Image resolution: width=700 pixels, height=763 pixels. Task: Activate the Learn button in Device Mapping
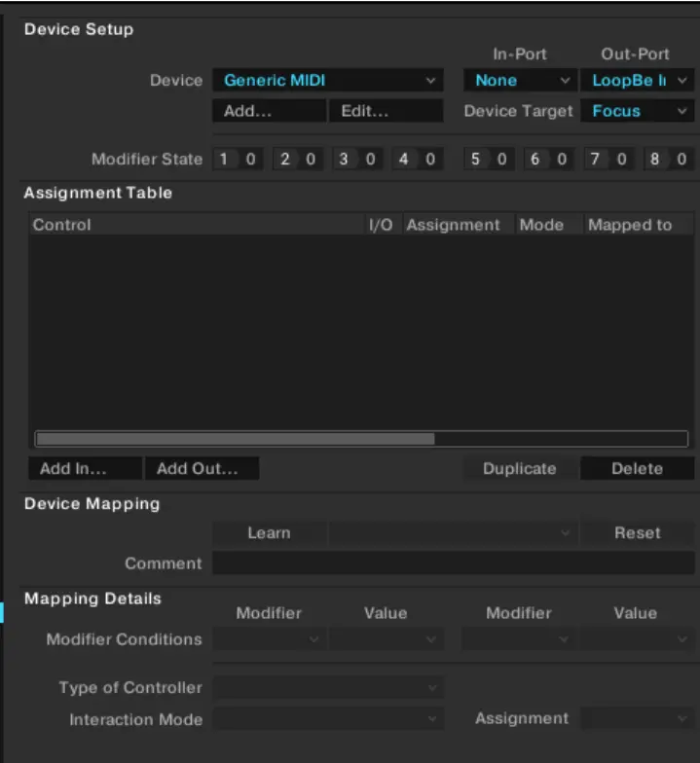[269, 533]
